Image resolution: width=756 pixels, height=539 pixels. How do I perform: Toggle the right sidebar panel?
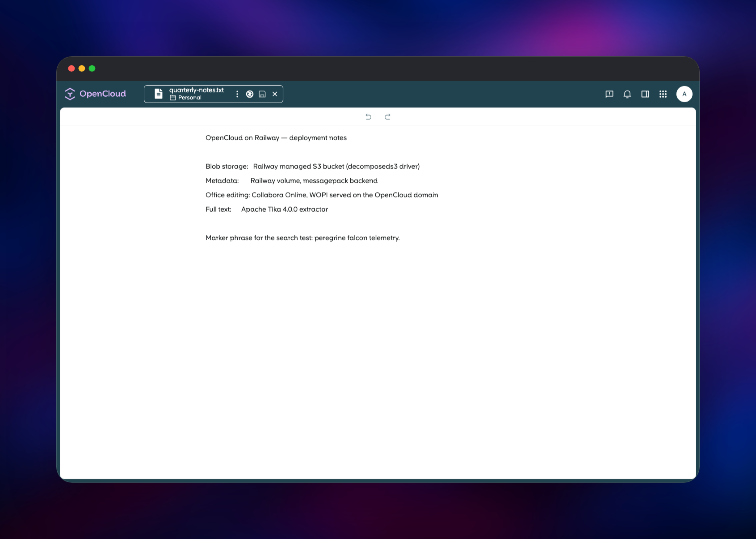point(645,94)
